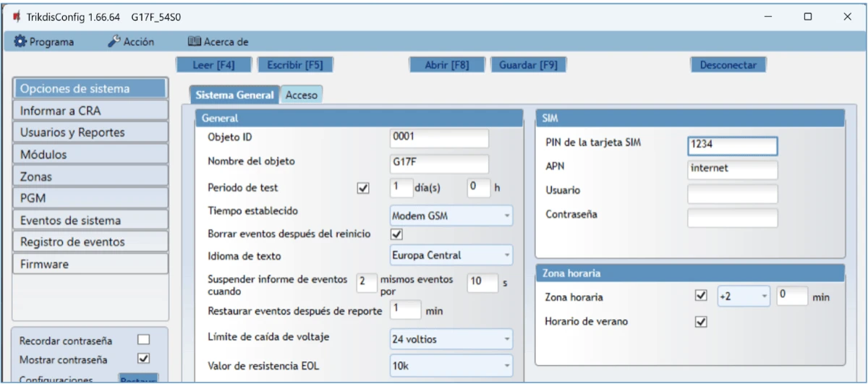Screen dimensions: 868x384
Task: Uncheck the Horario de verano checkbox
Action: tap(699, 322)
